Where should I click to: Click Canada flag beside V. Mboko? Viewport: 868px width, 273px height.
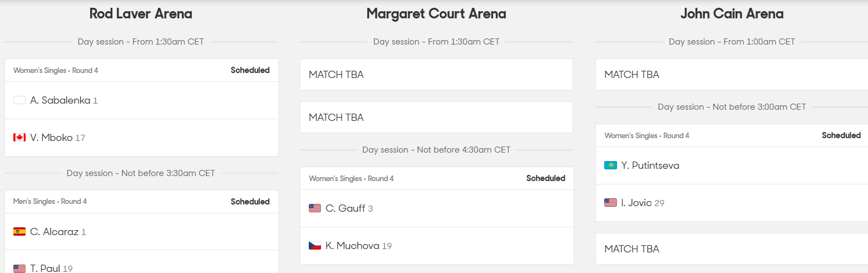coord(19,138)
